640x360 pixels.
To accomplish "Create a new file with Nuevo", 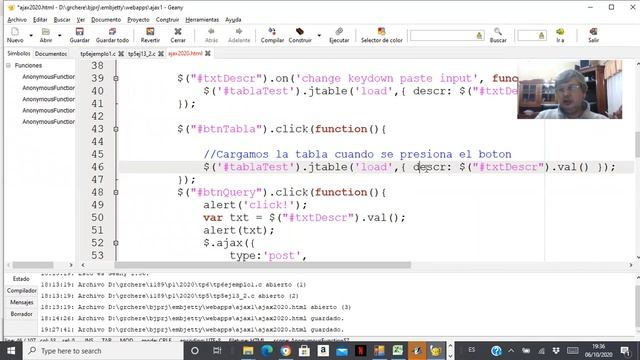I will tap(15, 35).
